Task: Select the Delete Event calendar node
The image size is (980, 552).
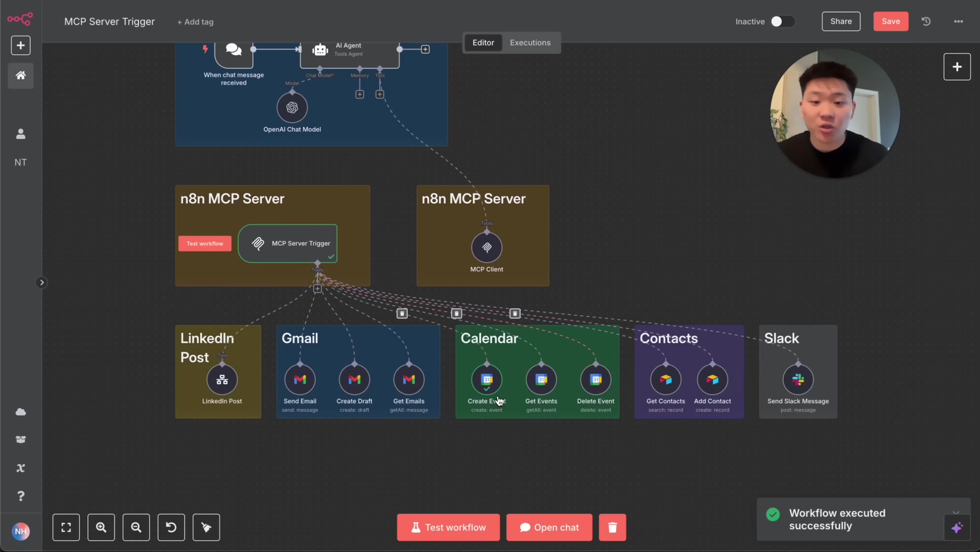Action: point(596,379)
